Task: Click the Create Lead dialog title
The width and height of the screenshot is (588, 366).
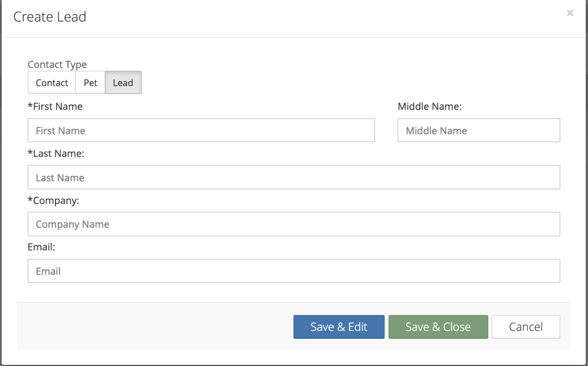Action: pyautogui.click(x=50, y=17)
